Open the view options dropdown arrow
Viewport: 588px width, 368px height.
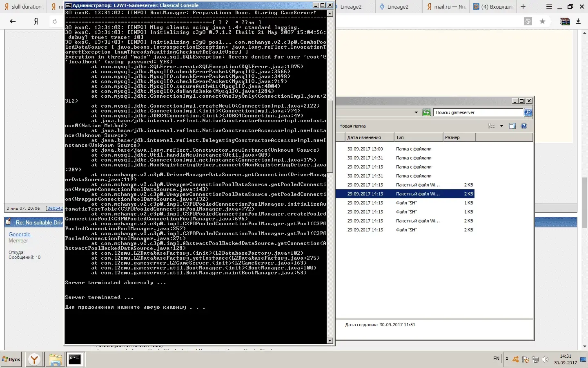click(501, 126)
